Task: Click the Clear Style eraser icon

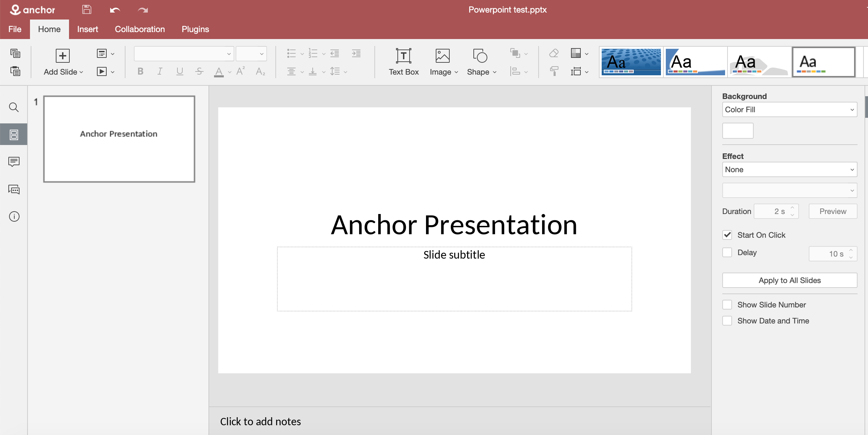Action: (554, 53)
